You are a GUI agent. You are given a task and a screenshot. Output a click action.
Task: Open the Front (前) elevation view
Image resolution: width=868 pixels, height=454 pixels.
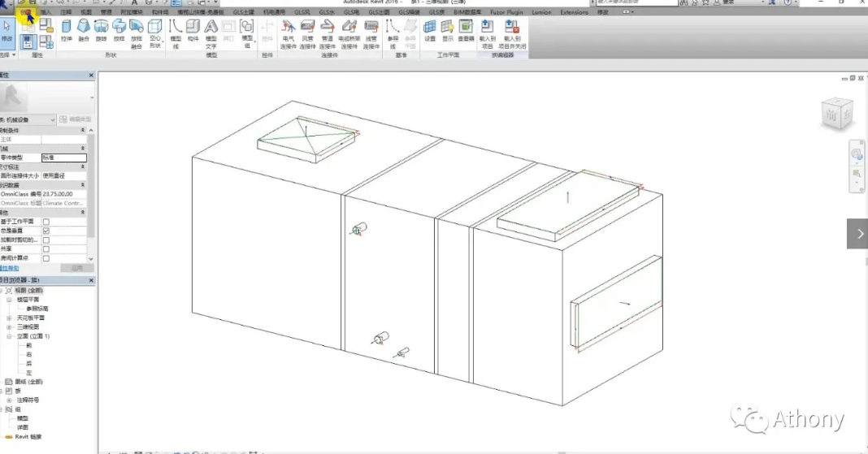(28, 345)
